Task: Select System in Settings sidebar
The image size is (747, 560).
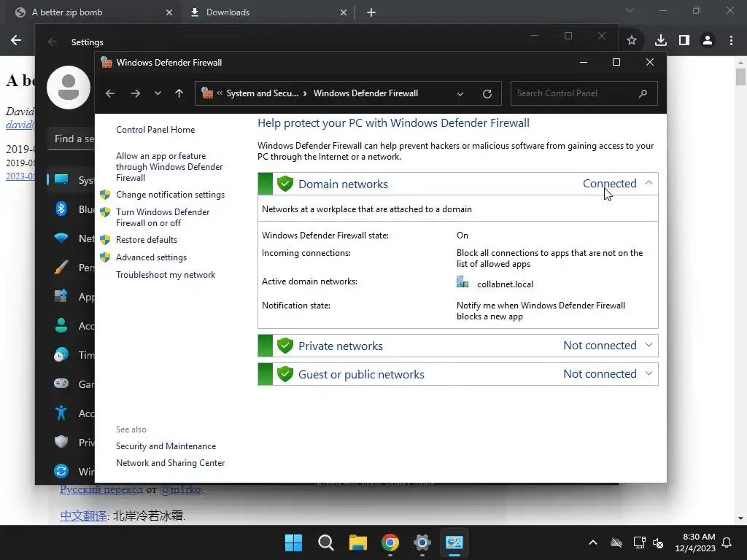Action: (x=71, y=180)
